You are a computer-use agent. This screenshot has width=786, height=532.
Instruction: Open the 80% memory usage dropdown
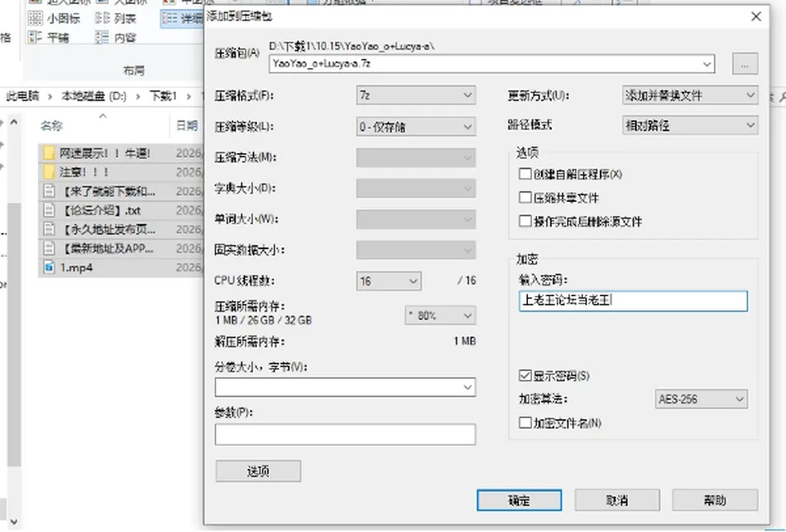(x=440, y=316)
